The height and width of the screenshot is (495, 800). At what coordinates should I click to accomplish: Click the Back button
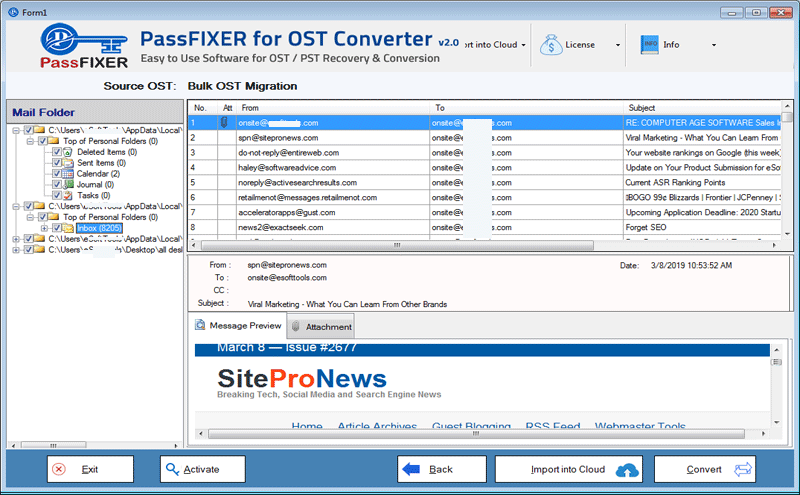[x=442, y=469]
